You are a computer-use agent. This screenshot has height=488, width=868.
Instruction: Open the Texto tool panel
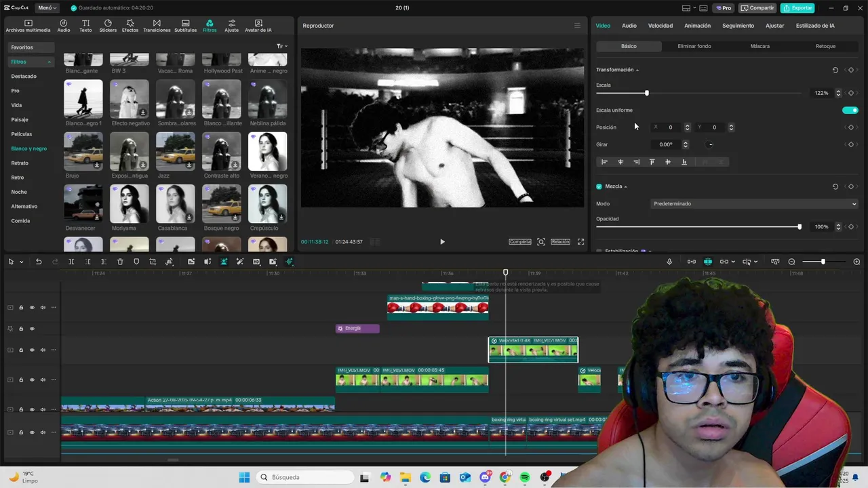(85, 26)
